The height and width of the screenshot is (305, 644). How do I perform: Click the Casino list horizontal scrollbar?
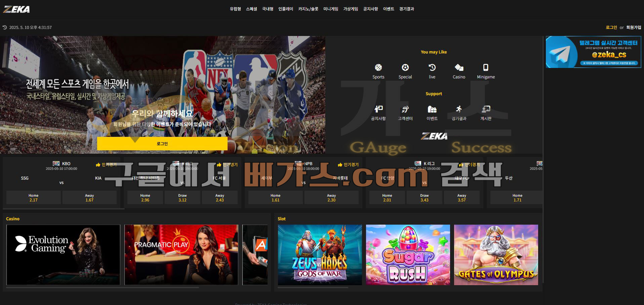(x=103, y=288)
